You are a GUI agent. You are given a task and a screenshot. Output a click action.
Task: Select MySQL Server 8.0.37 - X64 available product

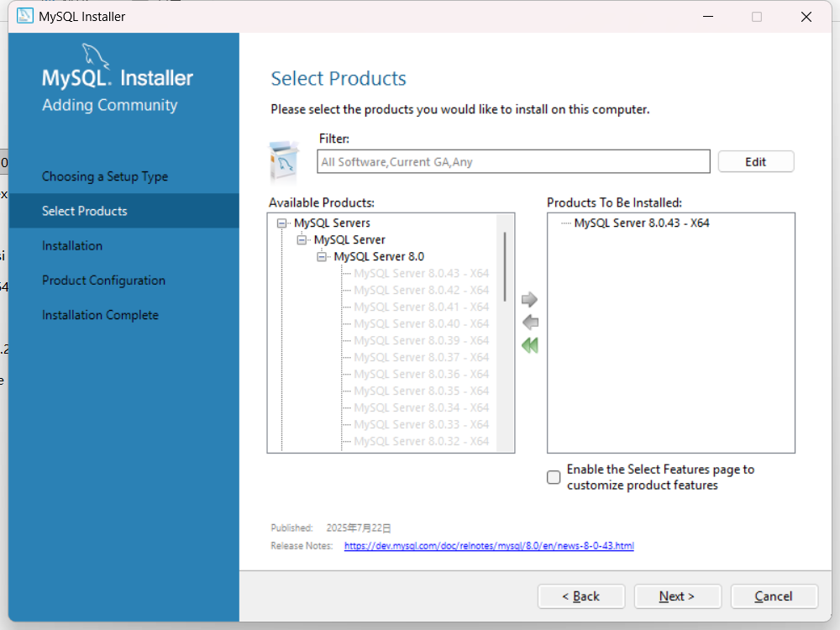pos(421,357)
